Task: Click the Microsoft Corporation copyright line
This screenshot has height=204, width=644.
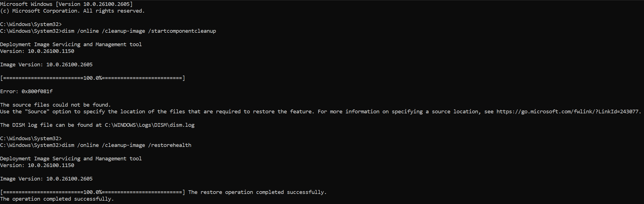Action: coord(72,11)
